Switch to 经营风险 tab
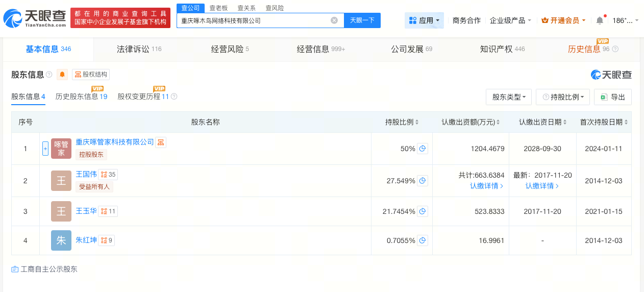Screen dimensions: 644x292 coord(230,49)
